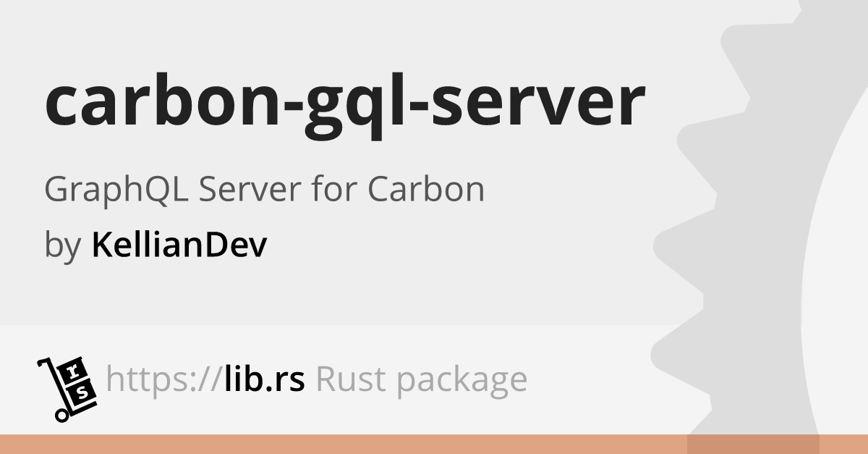Click 'Server for' in the description line
Screen dimensions: 868x454
pyautogui.click(x=278, y=190)
